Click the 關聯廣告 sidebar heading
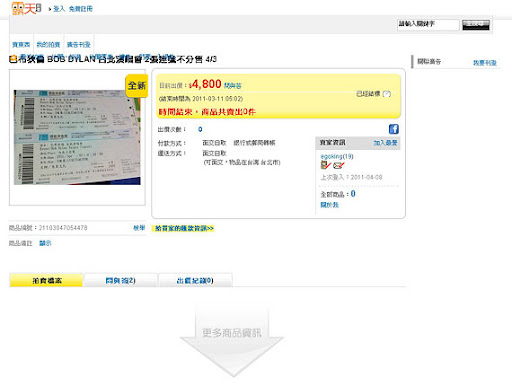Screen dimensions: 512x386 pos(429,61)
